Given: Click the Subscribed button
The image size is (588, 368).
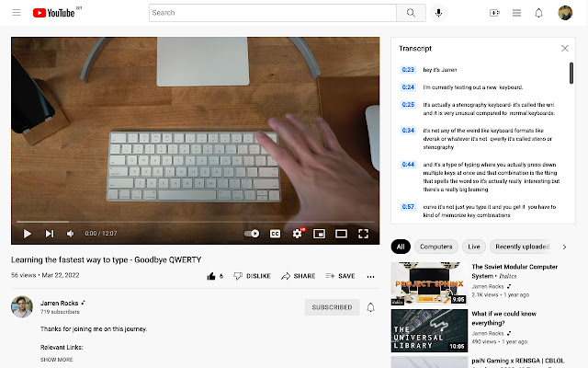Looking at the screenshot, I should [332, 307].
